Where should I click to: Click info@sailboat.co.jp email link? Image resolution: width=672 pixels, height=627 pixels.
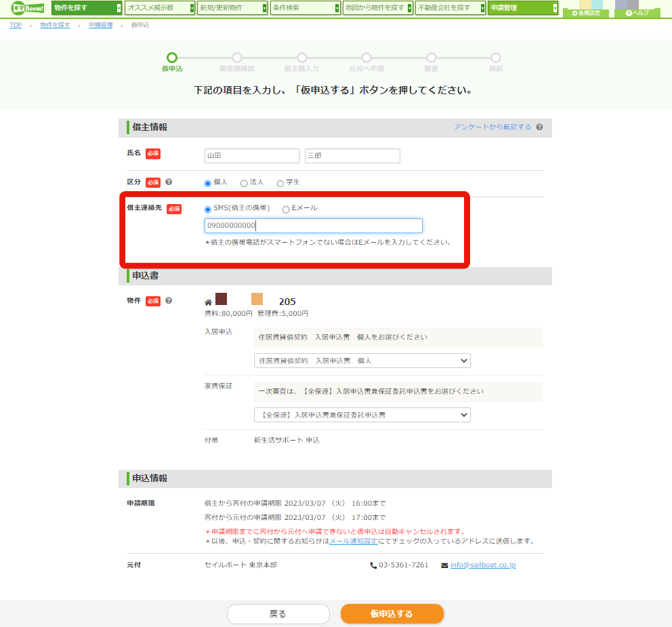pos(483,565)
